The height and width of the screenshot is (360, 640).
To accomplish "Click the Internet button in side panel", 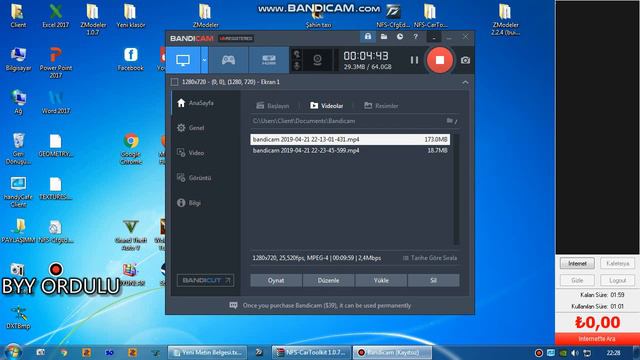I will tap(577, 264).
